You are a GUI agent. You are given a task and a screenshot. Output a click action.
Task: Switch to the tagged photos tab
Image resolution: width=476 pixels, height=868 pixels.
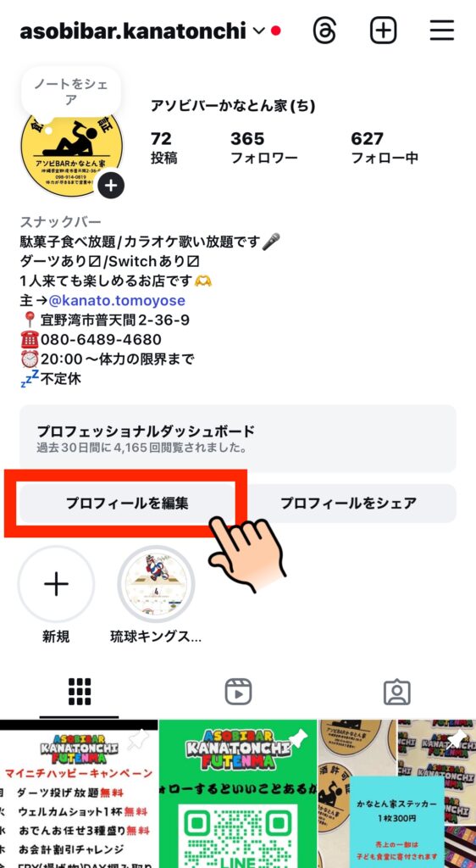397,692
